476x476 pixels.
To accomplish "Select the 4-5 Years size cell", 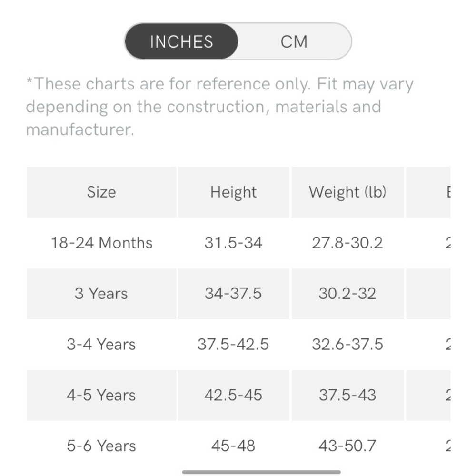I will (101, 395).
